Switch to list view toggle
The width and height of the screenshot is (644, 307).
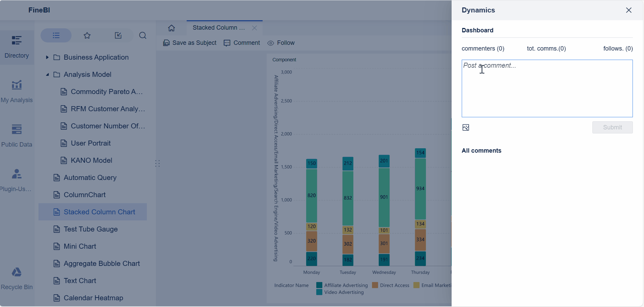pyautogui.click(x=56, y=35)
